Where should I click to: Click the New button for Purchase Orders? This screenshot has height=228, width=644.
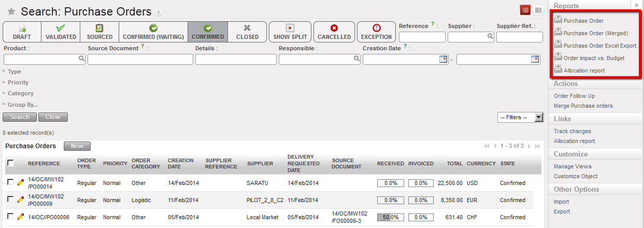77,146
